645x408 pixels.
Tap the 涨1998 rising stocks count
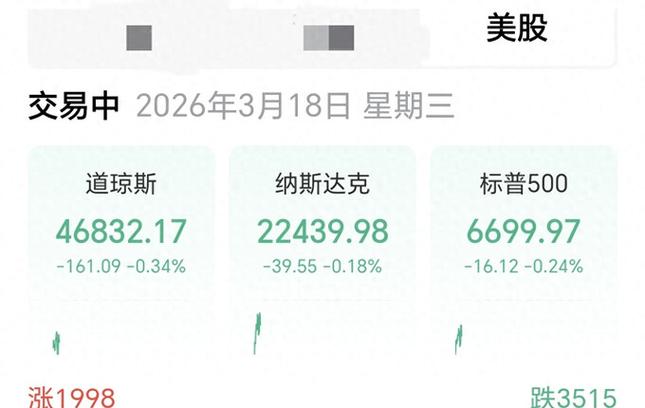coord(72,397)
